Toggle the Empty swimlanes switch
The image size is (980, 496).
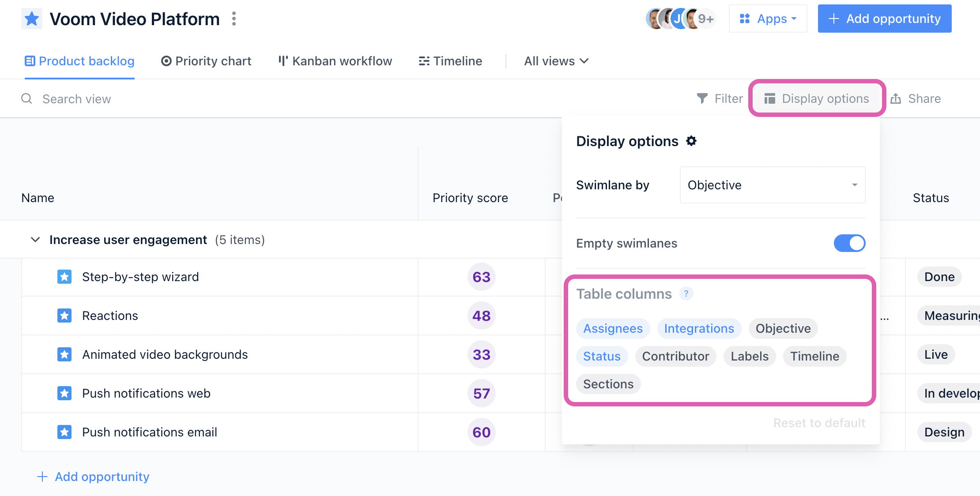[849, 243]
